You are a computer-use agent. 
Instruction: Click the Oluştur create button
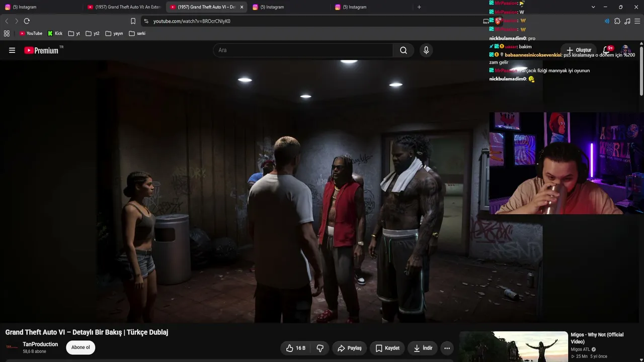coord(579,50)
